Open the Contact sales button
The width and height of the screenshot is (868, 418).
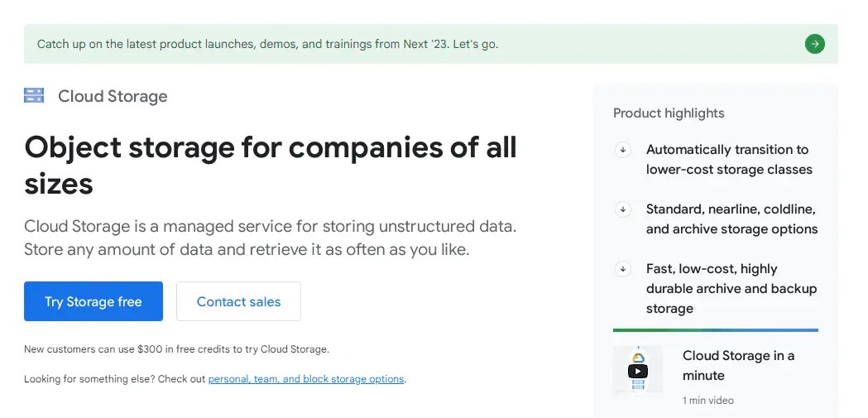tap(238, 301)
